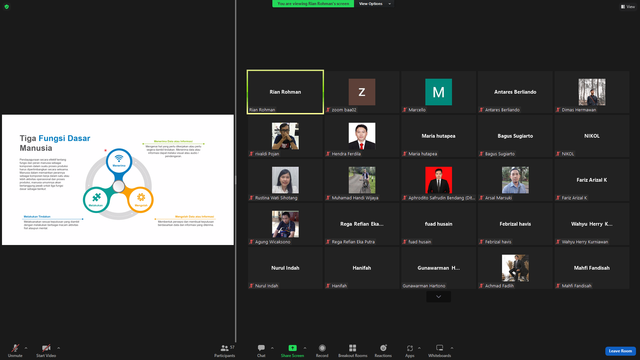
Task: Select Aphrodito Safrudin Bendang's photo tile
Action: click(x=438, y=180)
